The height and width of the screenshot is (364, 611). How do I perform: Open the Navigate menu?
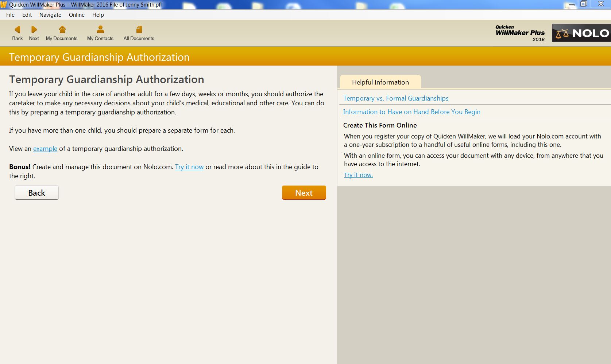point(50,15)
